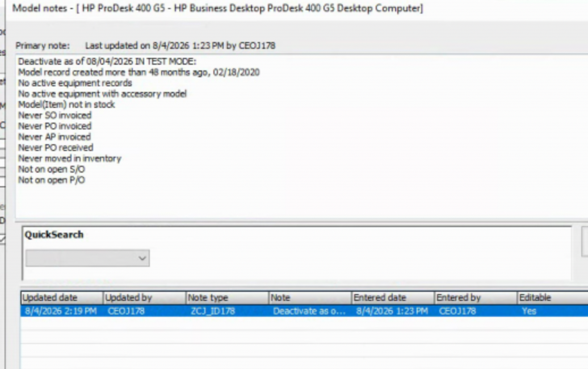
Task: Click the 'Primary note:' label
Action: pos(43,46)
